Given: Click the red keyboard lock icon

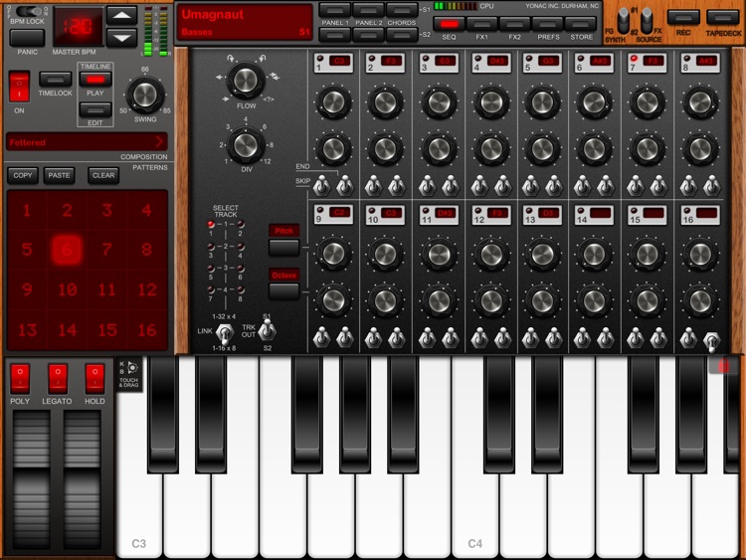Looking at the screenshot, I should click(x=723, y=365).
